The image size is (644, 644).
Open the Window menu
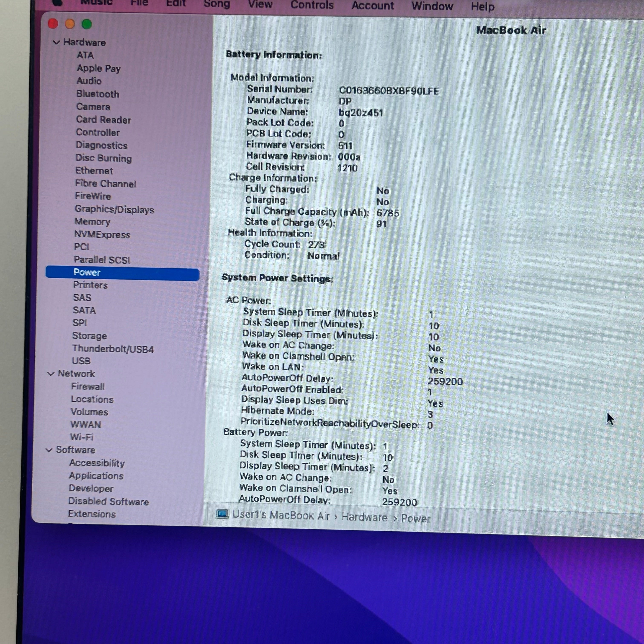432,6
